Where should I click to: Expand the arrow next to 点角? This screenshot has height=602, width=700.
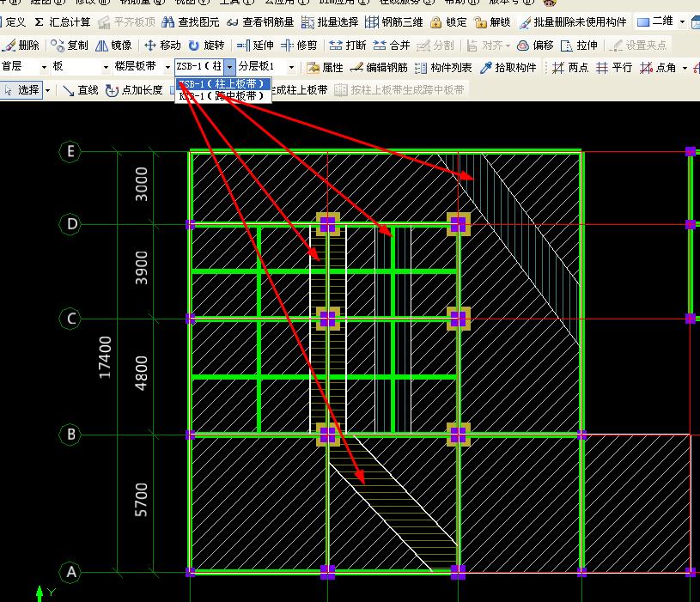tap(685, 68)
